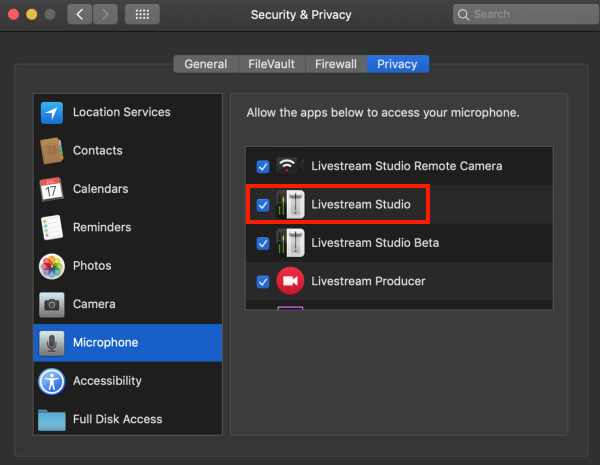Uncheck Livestream Studio Remote Camera microphone access

point(263,166)
